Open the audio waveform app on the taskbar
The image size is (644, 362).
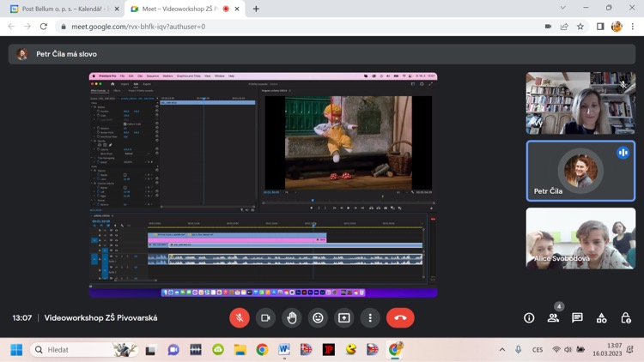(196, 350)
